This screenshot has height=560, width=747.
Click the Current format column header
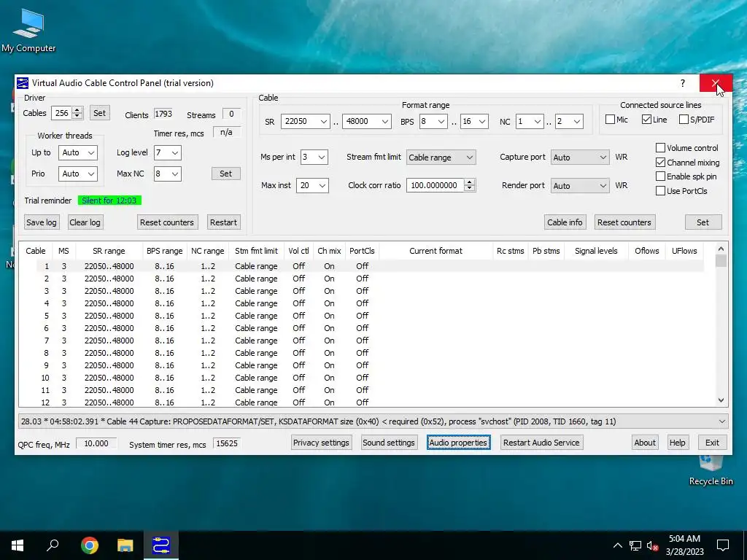click(436, 251)
